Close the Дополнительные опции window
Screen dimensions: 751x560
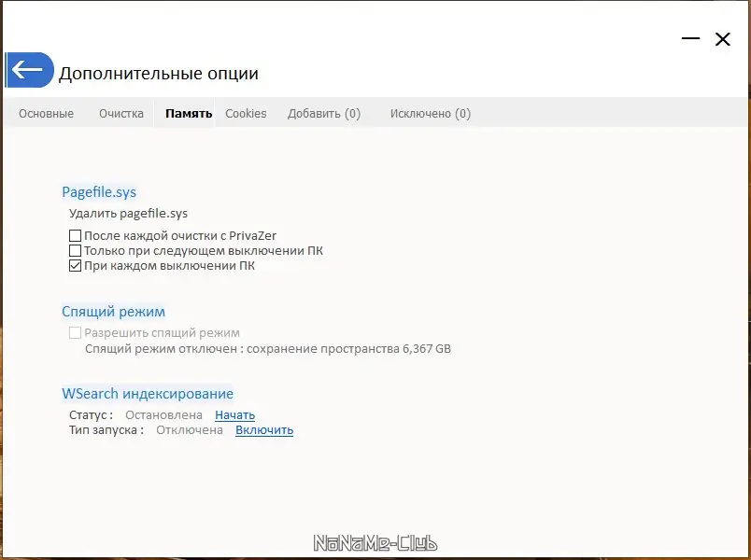click(723, 39)
